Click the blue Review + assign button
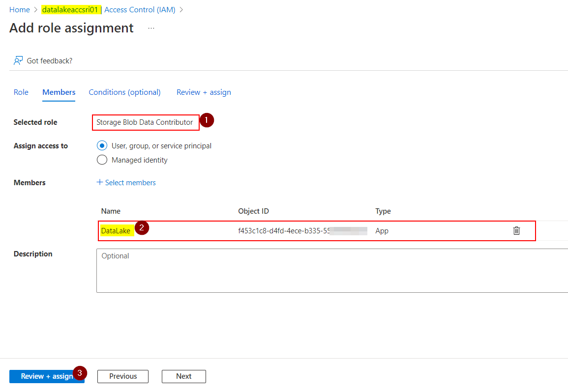The image size is (568, 392). 47,376
